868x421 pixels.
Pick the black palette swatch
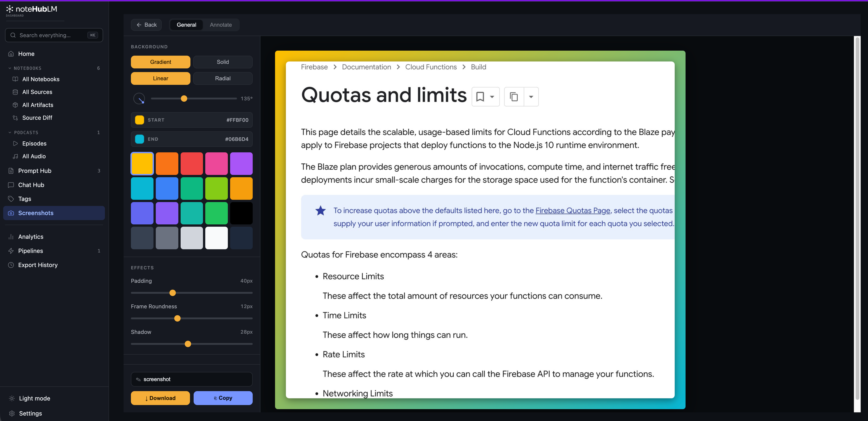[x=241, y=213]
